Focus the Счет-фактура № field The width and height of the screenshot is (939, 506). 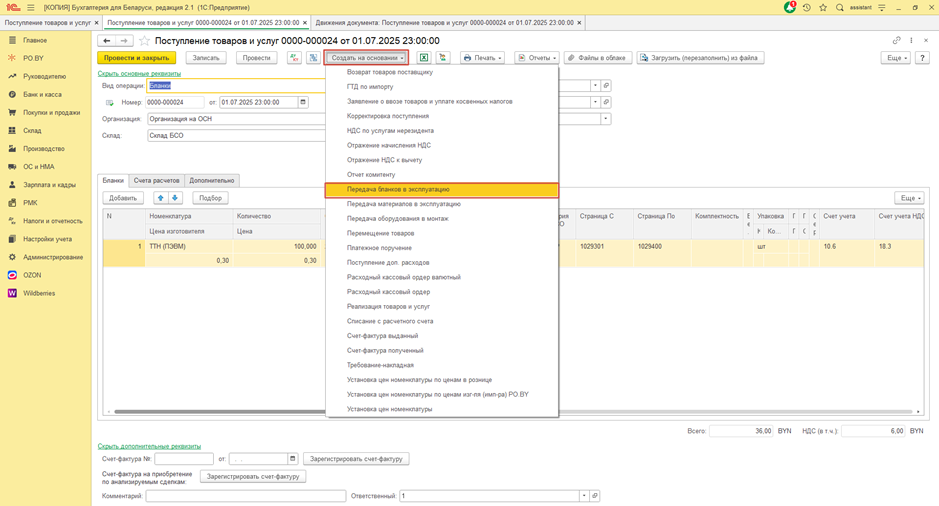184,459
